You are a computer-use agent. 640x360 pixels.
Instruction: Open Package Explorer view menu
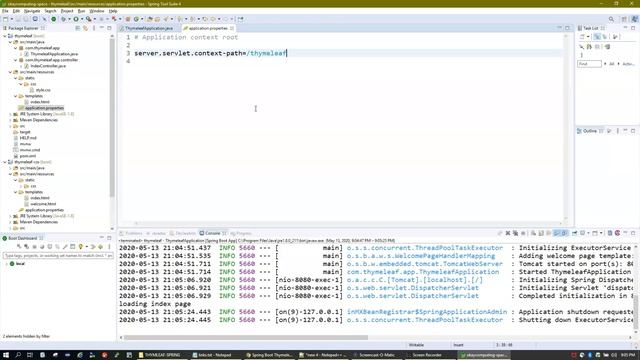94,28
